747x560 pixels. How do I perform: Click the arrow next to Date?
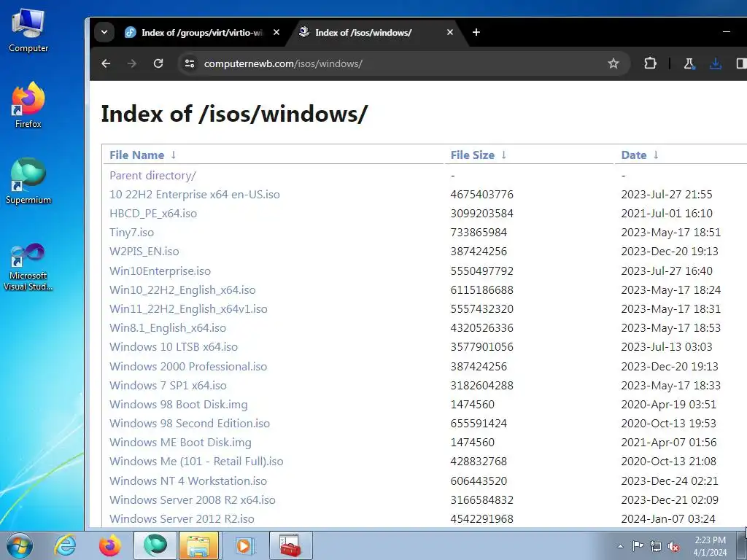tap(656, 155)
